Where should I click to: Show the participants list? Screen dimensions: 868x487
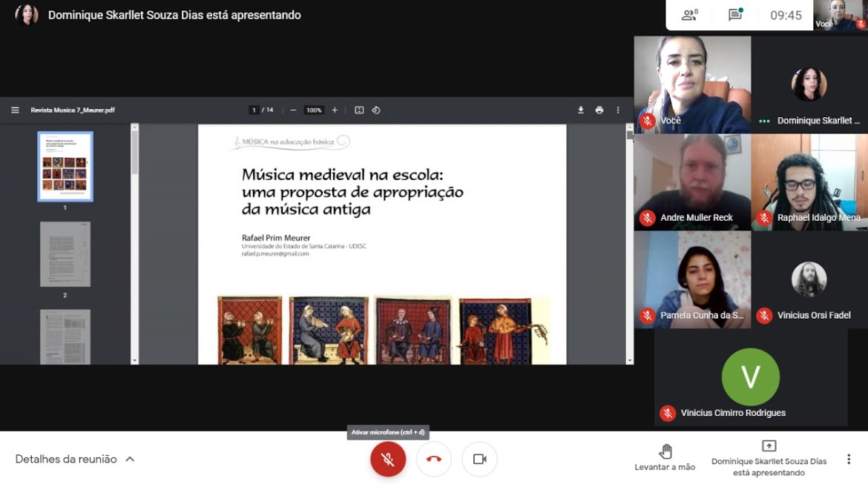coord(690,15)
